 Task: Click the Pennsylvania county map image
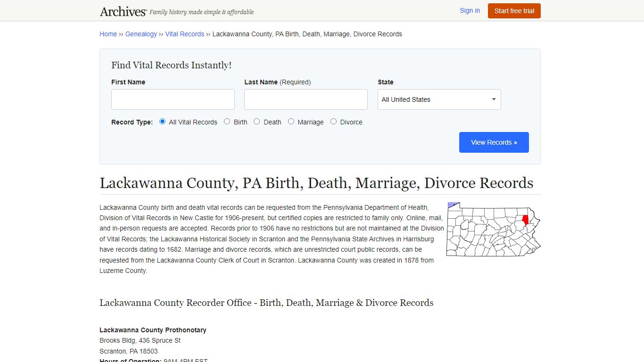pos(494,230)
